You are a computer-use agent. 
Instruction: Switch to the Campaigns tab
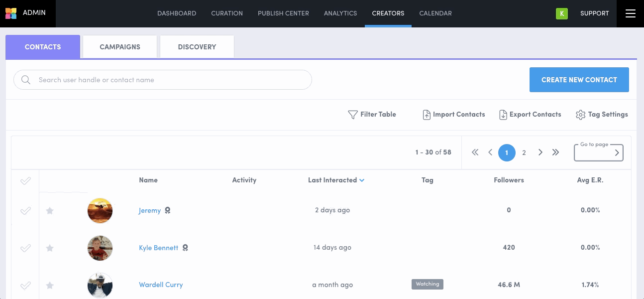(120, 47)
